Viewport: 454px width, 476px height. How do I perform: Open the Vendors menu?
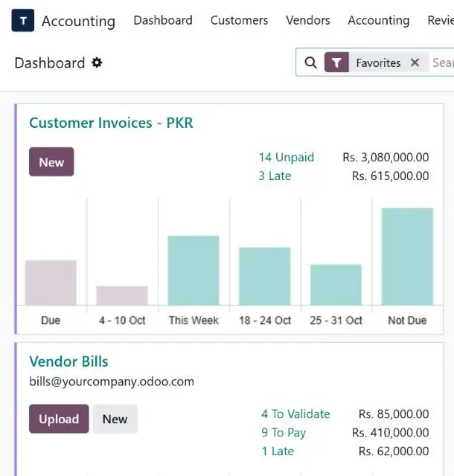coord(308,20)
